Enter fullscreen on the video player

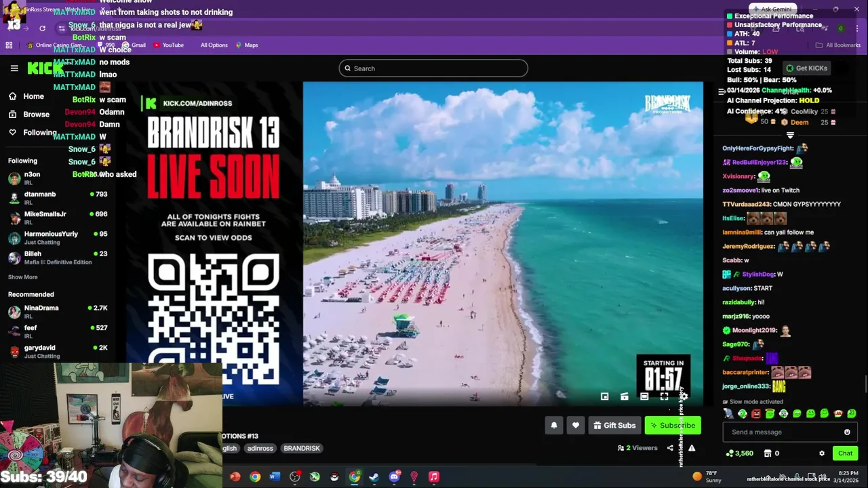(x=665, y=396)
